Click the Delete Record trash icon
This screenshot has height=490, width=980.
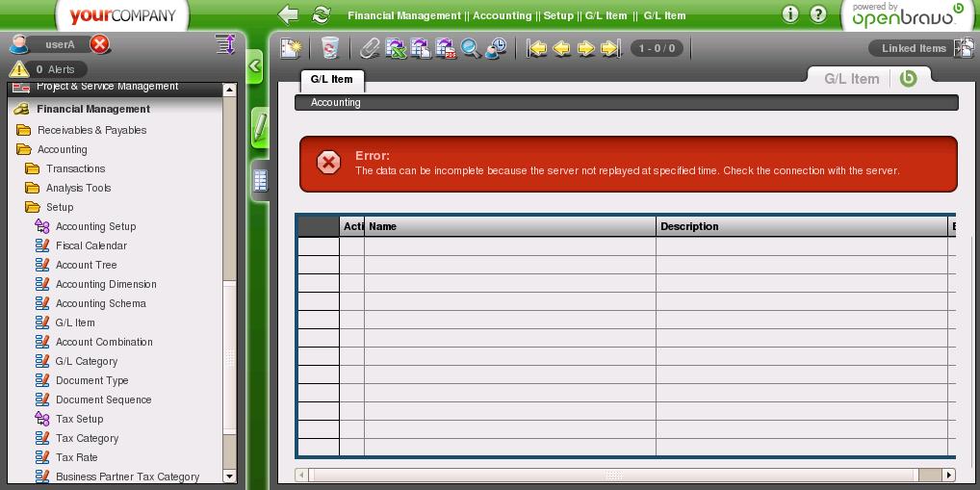click(x=329, y=48)
